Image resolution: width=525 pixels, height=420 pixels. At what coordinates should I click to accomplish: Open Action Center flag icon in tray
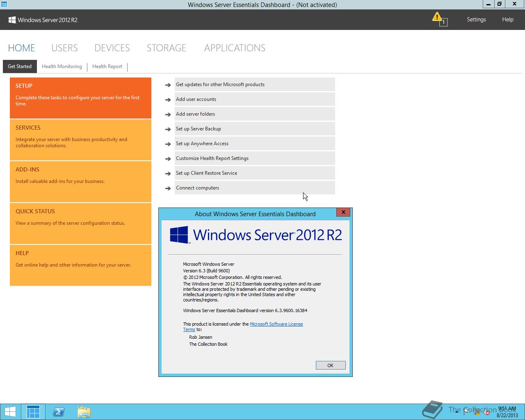coord(466,412)
